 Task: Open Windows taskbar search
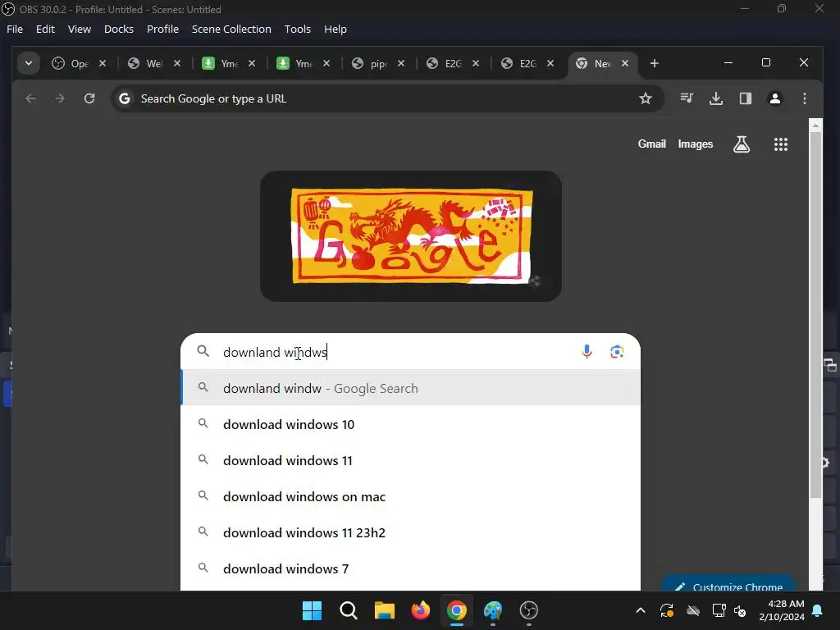(x=348, y=610)
